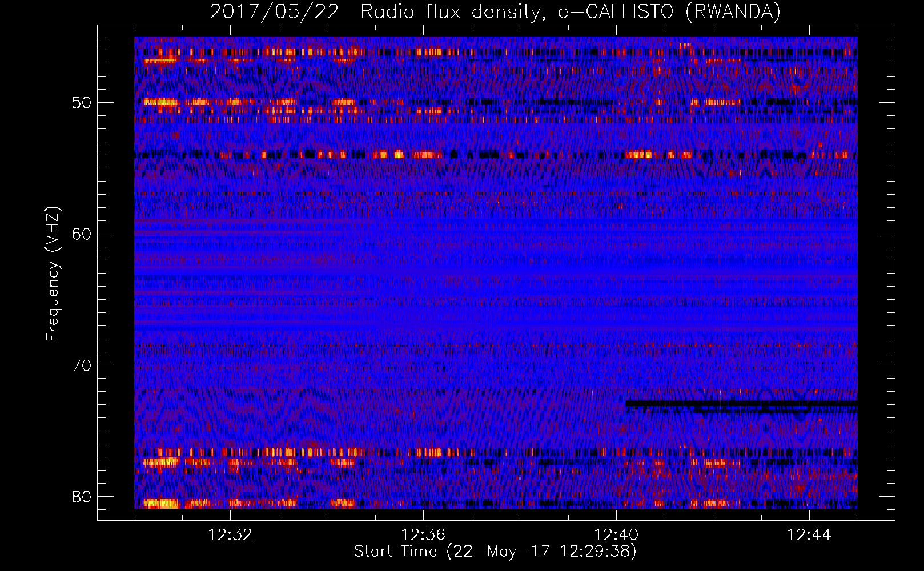Click the plot title 'Radio flux density, e-CALLISTO (RWANDA)'

click(570, 12)
